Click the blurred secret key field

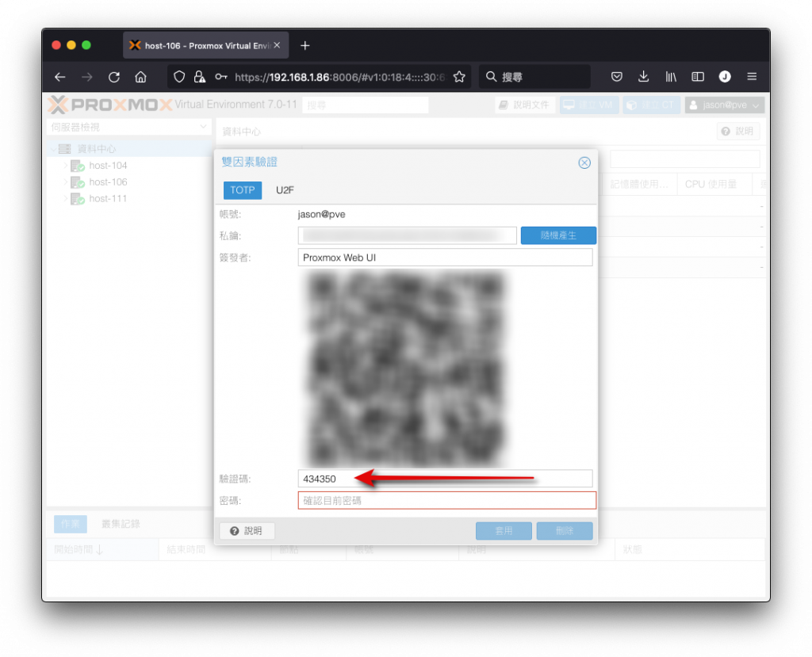[407, 235]
